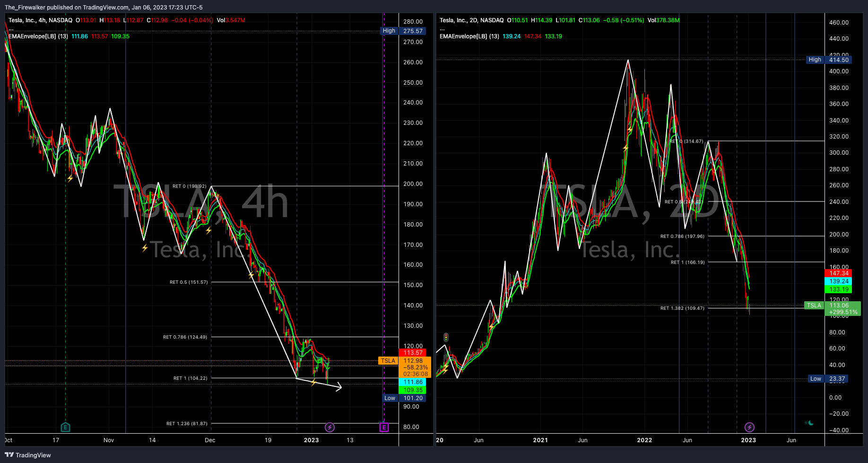Expand the collapsed legend dots in 2D chart
The image size is (868, 463).
tap(443, 29)
